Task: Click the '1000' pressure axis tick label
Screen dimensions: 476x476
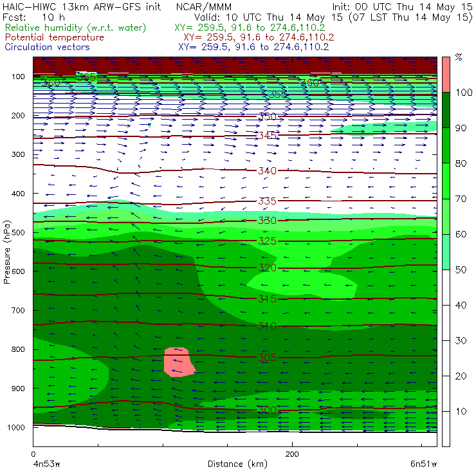Action: pyautogui.click(x=16, y=427)
